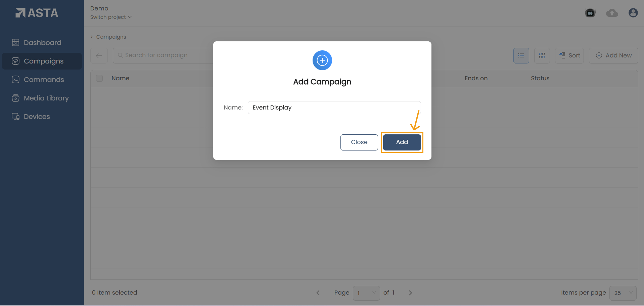Click the Sort button
This screenshot has width=644, height=306.
coord(569,55)
